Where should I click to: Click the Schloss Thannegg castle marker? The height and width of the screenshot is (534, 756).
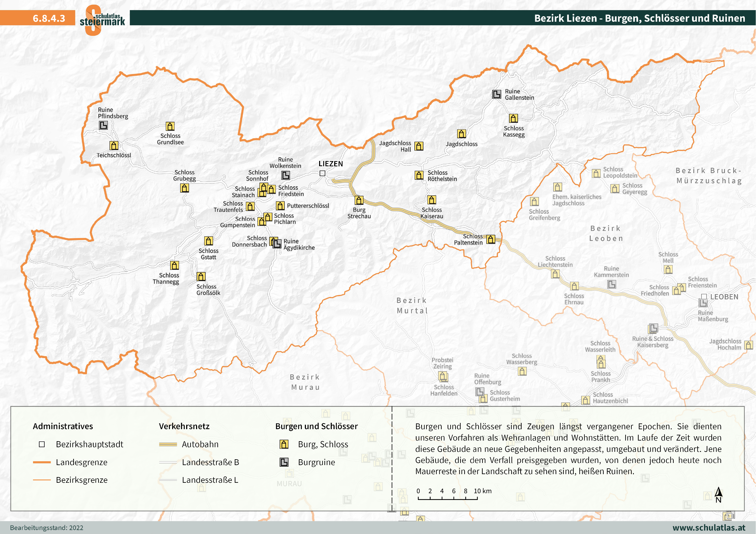point(175,265)
